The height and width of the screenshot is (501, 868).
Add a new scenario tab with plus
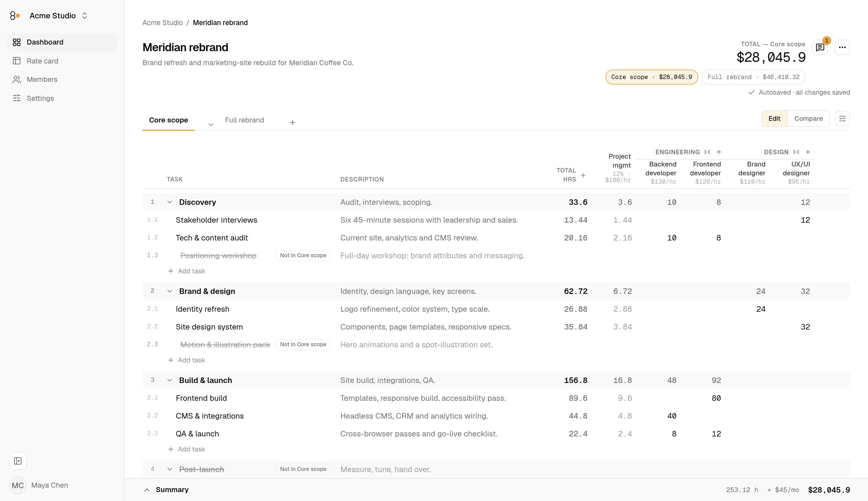[292, 122]
